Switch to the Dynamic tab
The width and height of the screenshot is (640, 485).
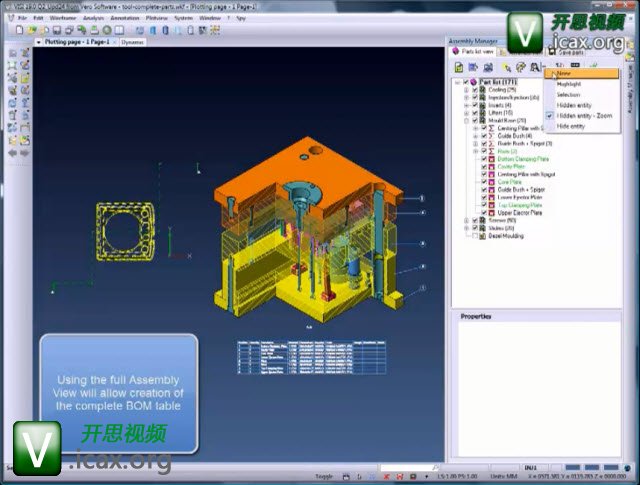pos(133,42)
